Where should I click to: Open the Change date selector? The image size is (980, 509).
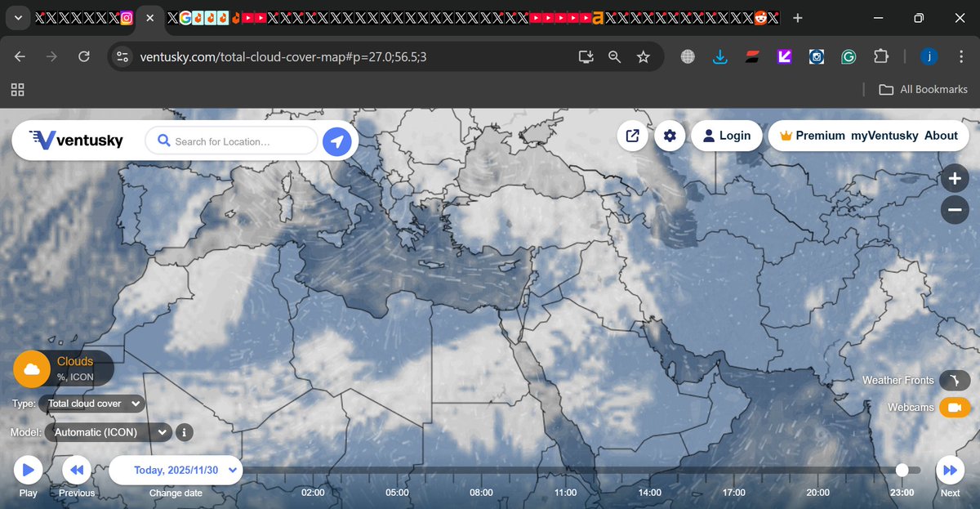coord(176,470)
